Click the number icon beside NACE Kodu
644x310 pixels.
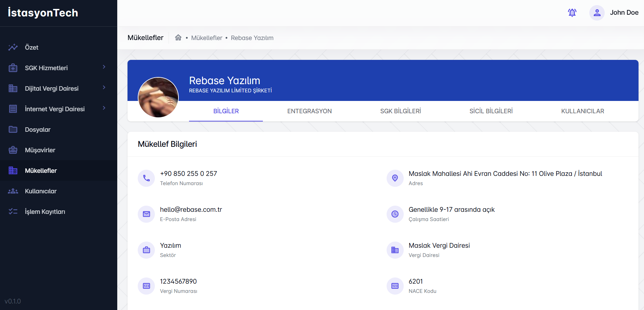(x=395, y=286)
